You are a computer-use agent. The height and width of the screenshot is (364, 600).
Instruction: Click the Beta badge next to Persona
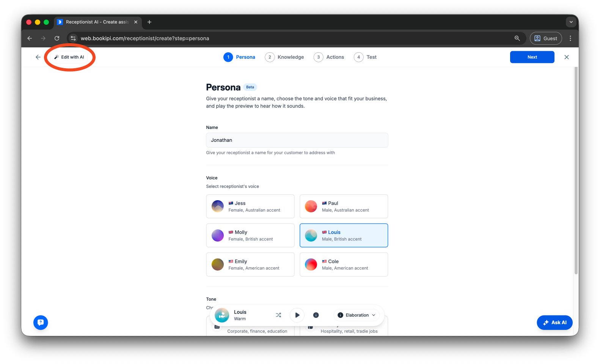tap(250, 87)
